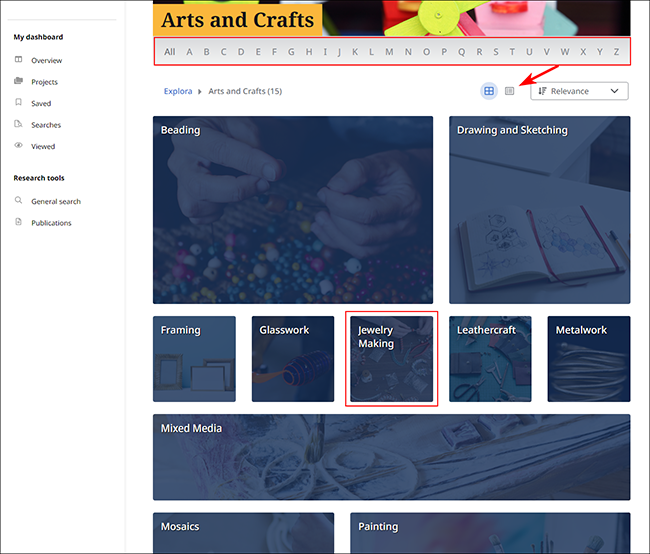Filter topics by letter C
This screenshot has height=554, width=650.
click(x=223, y=52)
